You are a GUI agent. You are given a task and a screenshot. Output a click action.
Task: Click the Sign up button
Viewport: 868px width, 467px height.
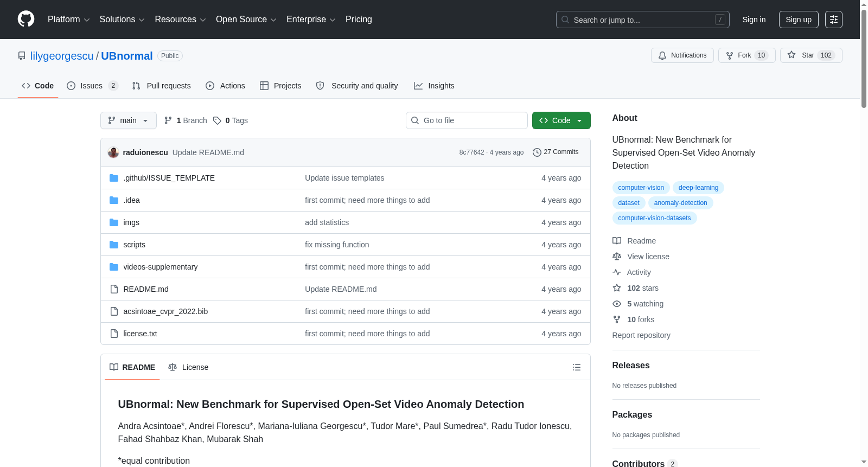click(x=799, y=20)
